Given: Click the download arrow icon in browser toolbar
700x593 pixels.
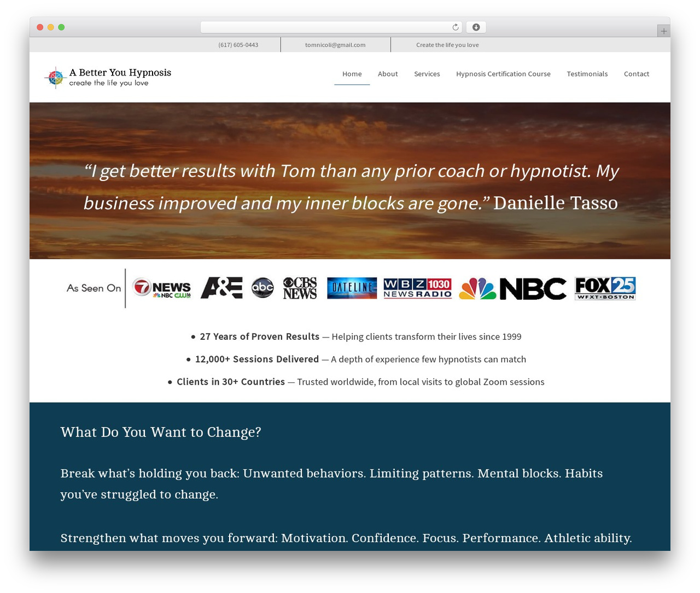Looking at the screenshot, I should tap(476, 27).
